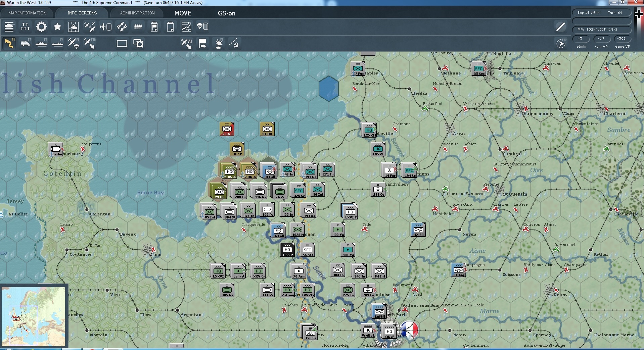Click the hammer and sickle front line icon

(234, 43)
